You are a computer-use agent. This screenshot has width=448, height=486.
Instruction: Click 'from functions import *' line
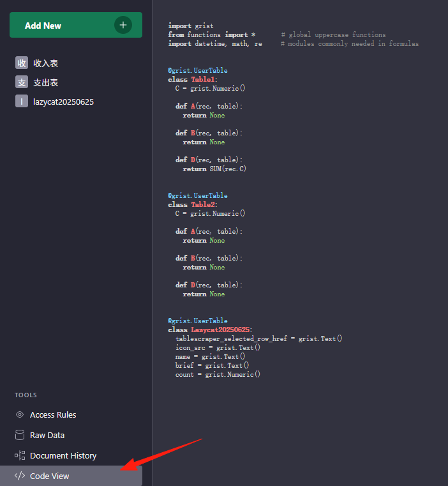click(212, 34)
